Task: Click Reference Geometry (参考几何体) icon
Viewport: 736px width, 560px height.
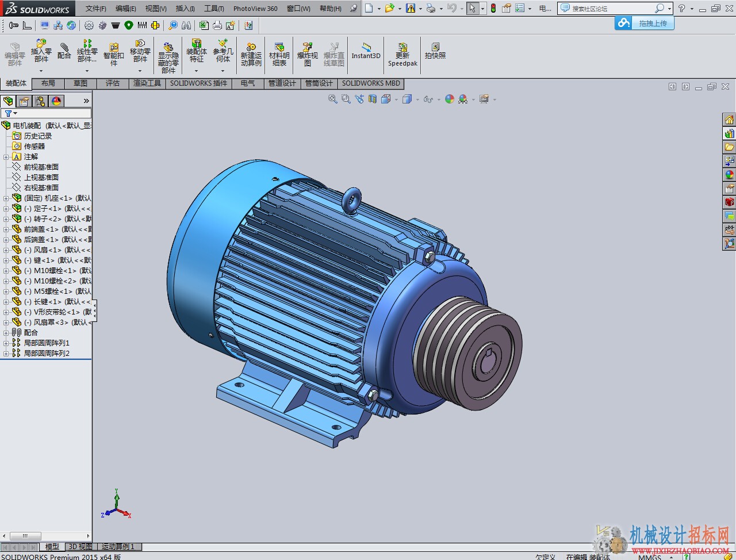Action: pos(223,51)
